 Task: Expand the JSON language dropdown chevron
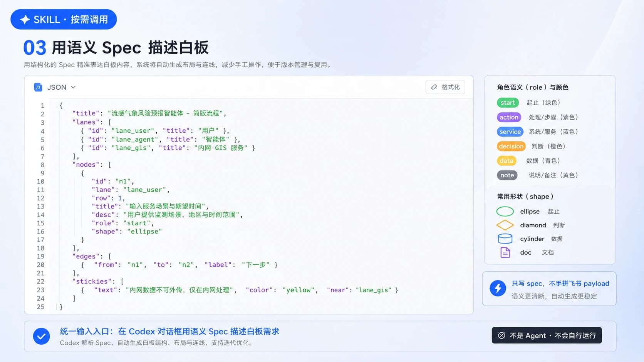pyautogui.click(x=73, y=87)
